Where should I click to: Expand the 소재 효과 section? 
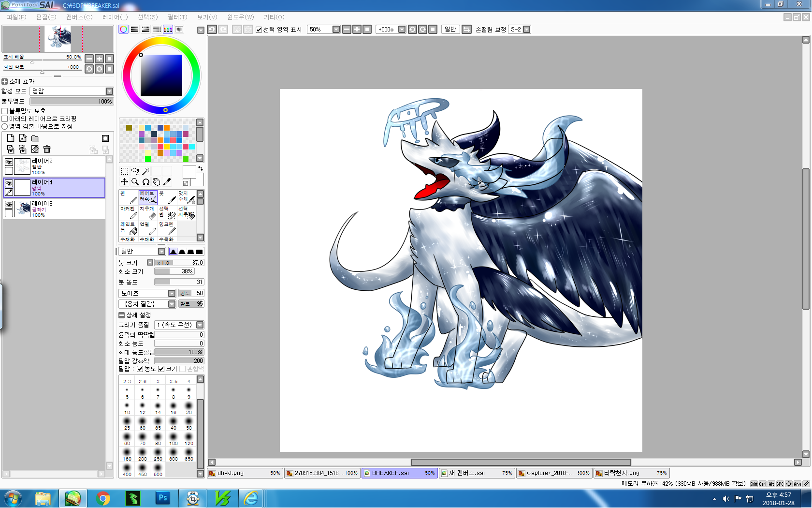point(5,82)
